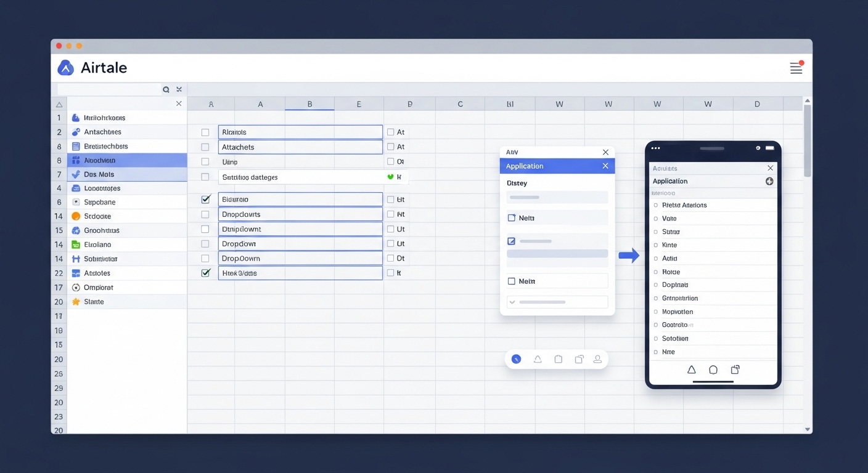Screen dimensions: 868x473
Task: Click the checkmark icon beside Das Mots
Action: (76, 174)
